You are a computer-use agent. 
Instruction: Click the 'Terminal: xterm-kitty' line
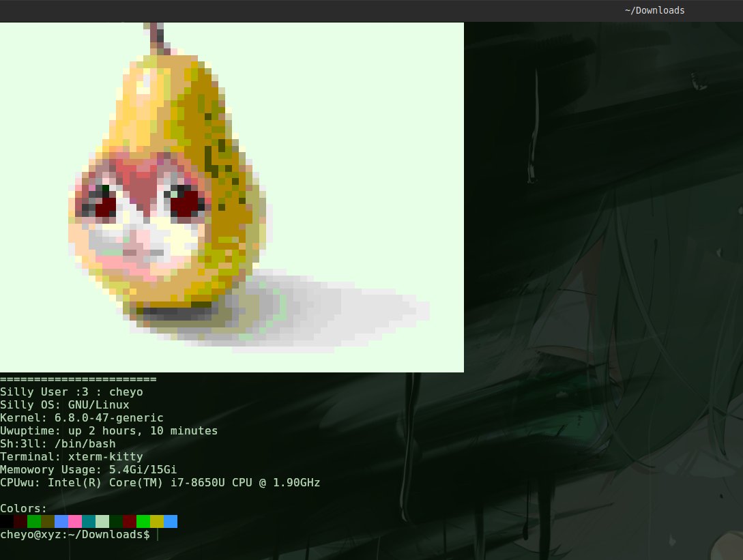72,457
